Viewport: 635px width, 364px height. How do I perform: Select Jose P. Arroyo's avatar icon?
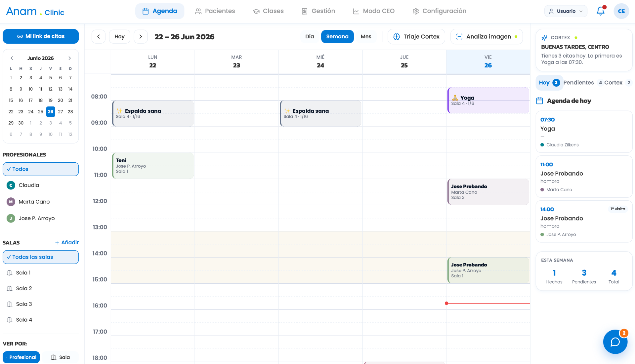[x=11, y=219]
